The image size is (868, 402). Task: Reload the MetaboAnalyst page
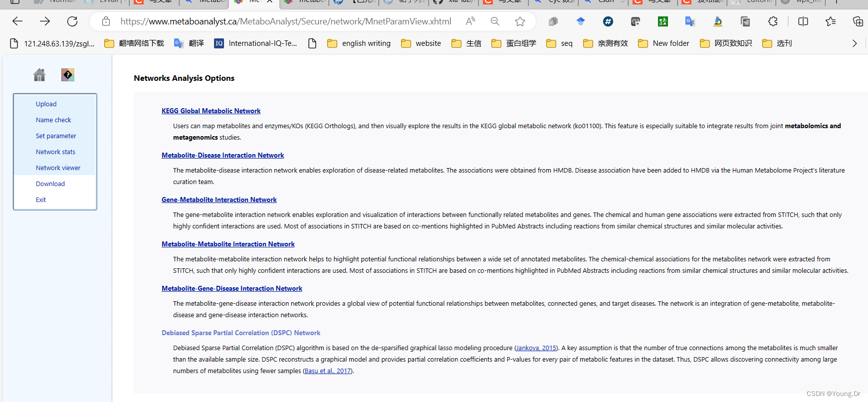[72, 21]
